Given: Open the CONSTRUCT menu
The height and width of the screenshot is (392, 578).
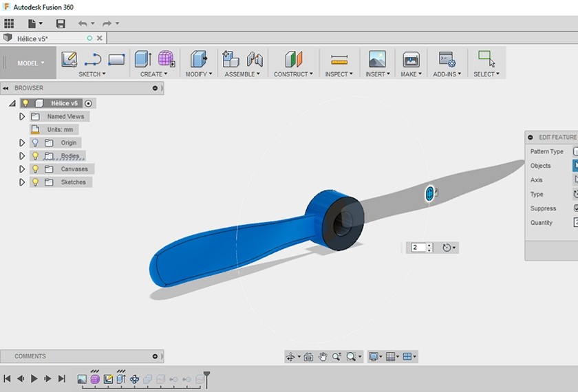Looking at the screenshot, I should click(293, 74).
